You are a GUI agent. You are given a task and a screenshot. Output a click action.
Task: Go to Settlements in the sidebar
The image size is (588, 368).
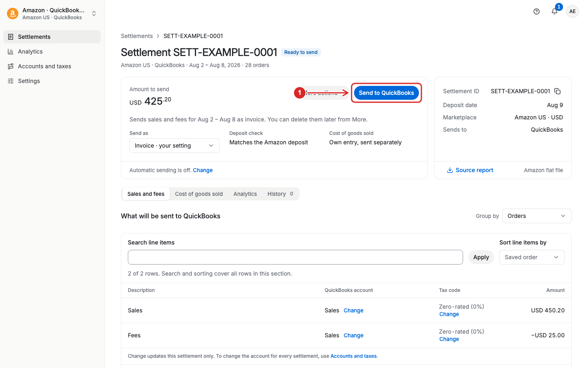coord(52,37)
